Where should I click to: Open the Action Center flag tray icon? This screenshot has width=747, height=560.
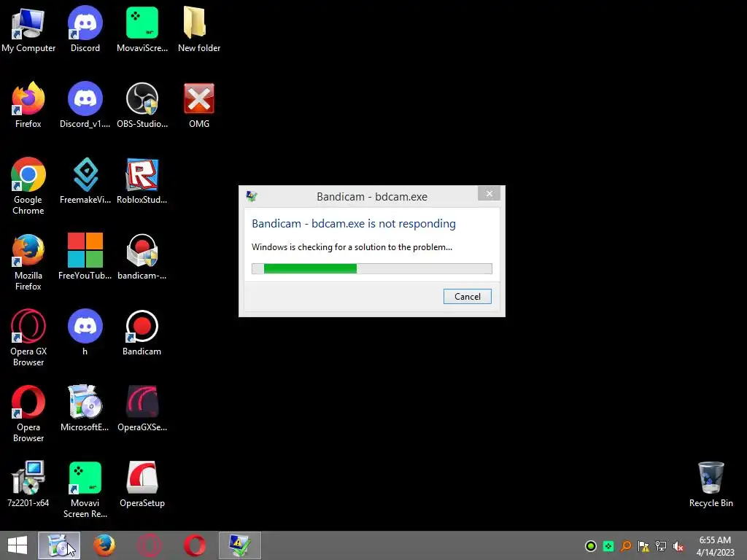[643, 546]
